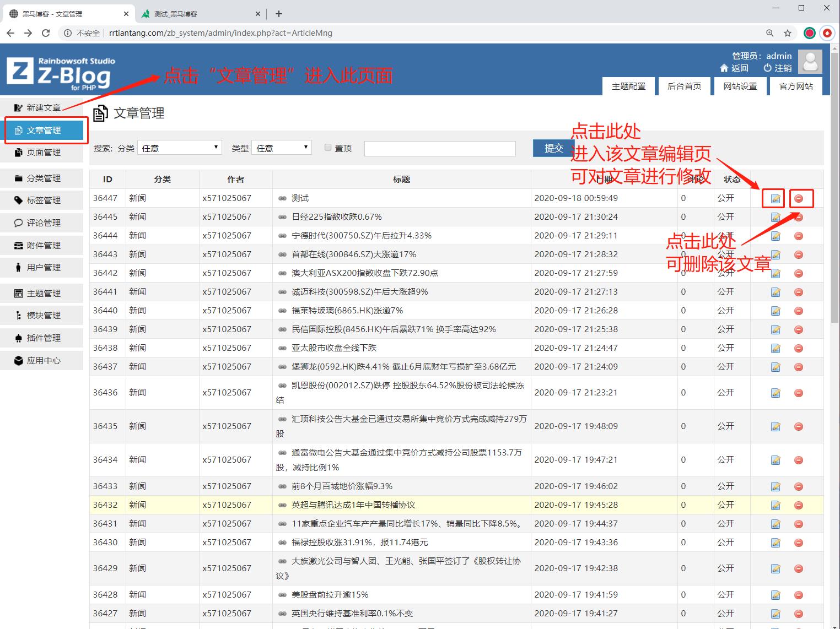Open 分类管理 in sidebar
The width and height of the screenshot is (840, 629).
coord(42,178)
